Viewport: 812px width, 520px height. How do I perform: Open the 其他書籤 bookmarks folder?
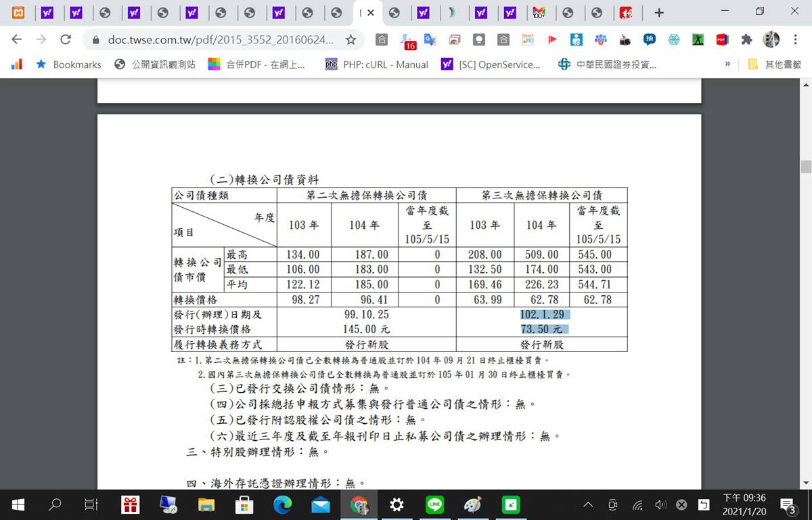775,64
